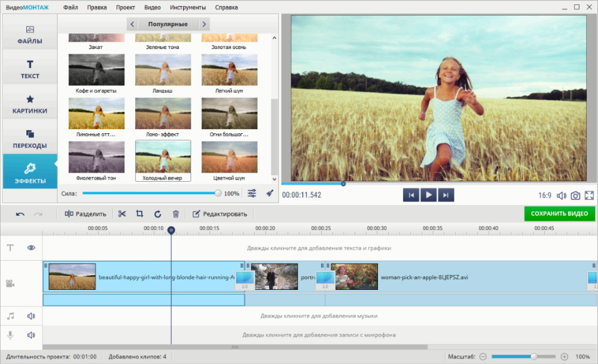Adjust the Сила effect strength slider
598x364 pixels.
pyautogui.click(x=218, y=194)
